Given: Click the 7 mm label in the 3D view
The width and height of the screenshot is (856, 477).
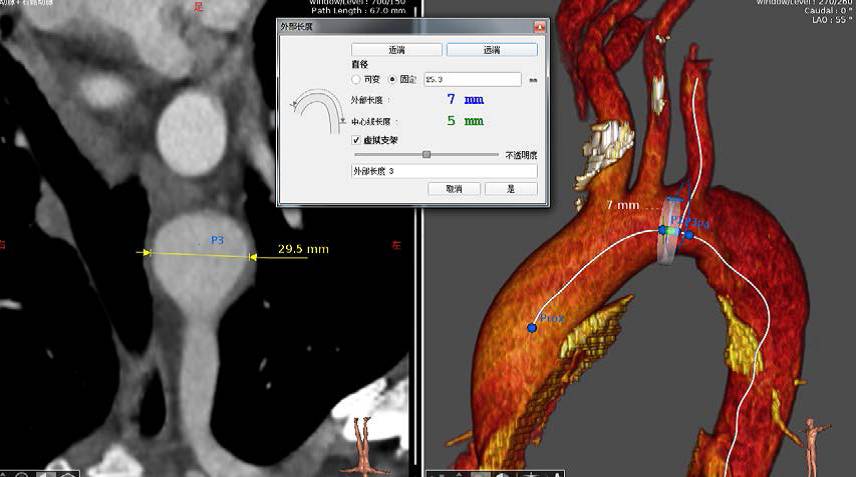Looking at the screenshot, I should point(623,205).
